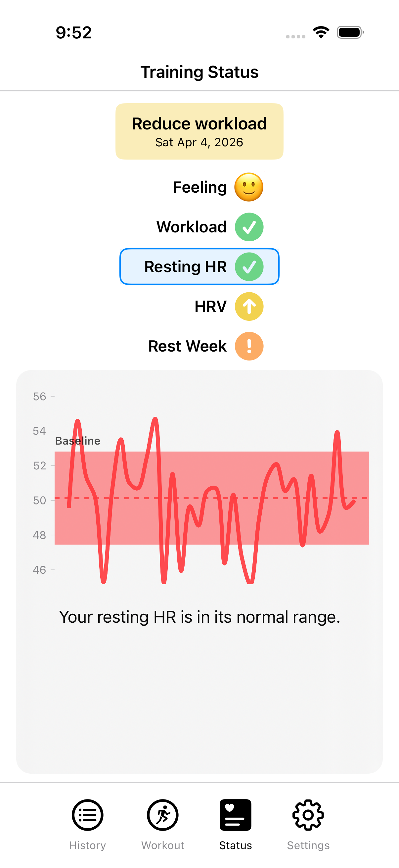Tap the green Workload checkmark icon
Viewport: 399px width, 868px height.
(x=249, y=227)
